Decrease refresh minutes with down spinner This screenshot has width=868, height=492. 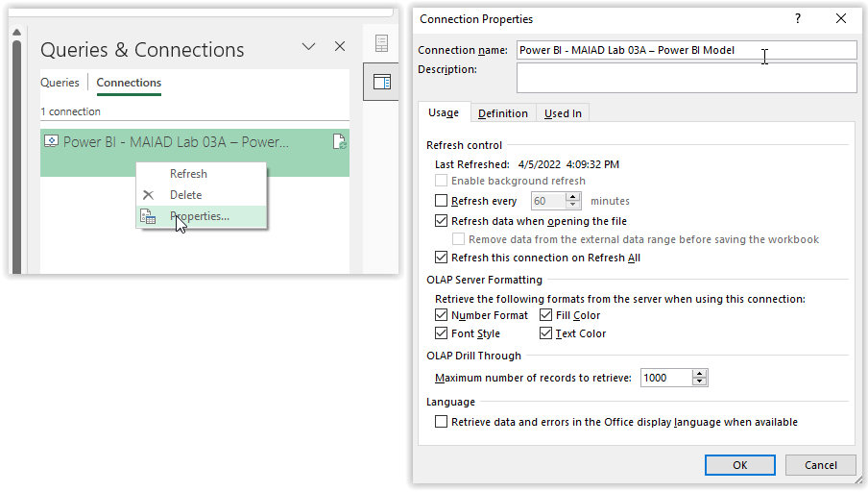point(573,205)
